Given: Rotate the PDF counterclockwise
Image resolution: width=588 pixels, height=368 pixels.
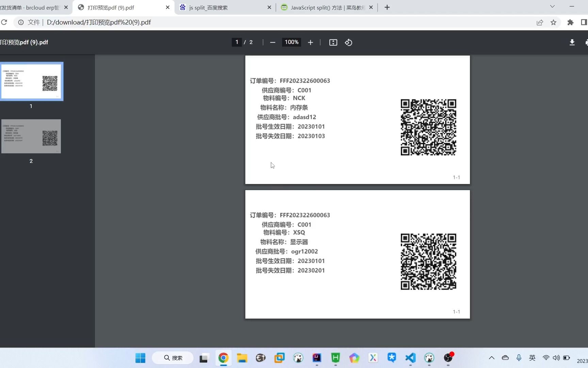Looking at the screenshot, I should click(x=348, y=42).
